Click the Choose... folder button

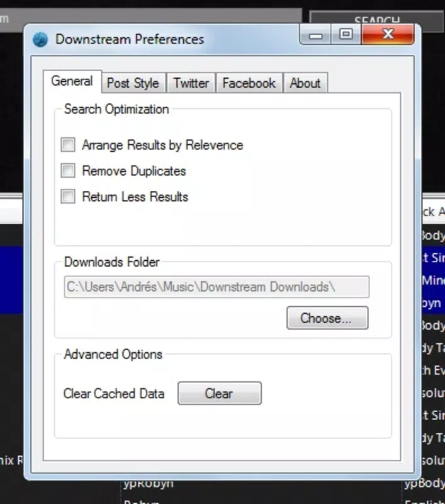[327, 318]
